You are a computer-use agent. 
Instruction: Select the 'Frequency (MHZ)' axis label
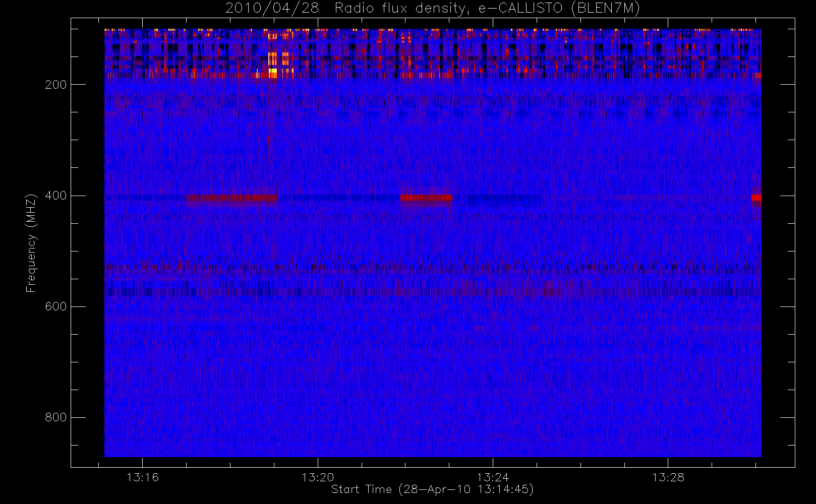coord(31,242)
